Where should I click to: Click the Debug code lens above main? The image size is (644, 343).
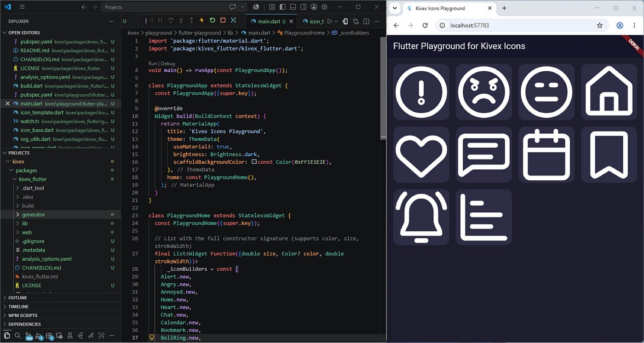point(168,63)
